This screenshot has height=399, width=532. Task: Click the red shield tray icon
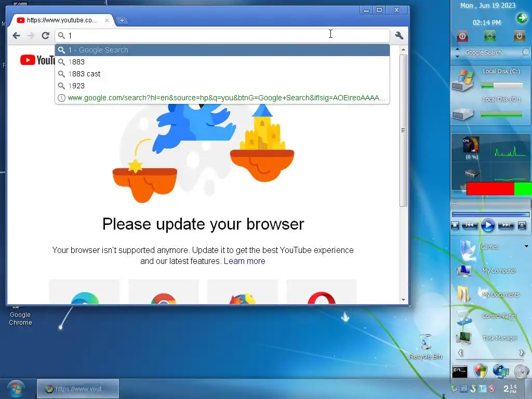pos(491,389)
